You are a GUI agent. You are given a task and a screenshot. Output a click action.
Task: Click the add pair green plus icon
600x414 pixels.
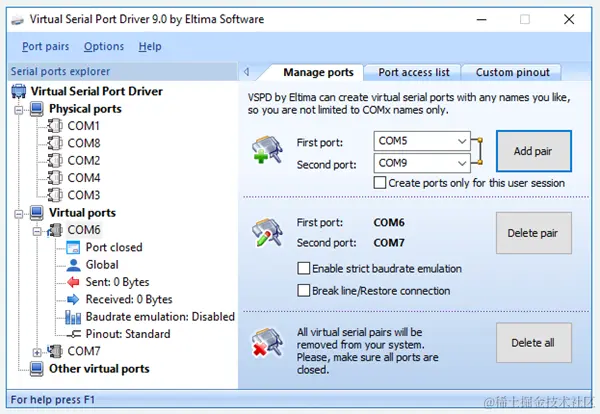pos(267,150)
